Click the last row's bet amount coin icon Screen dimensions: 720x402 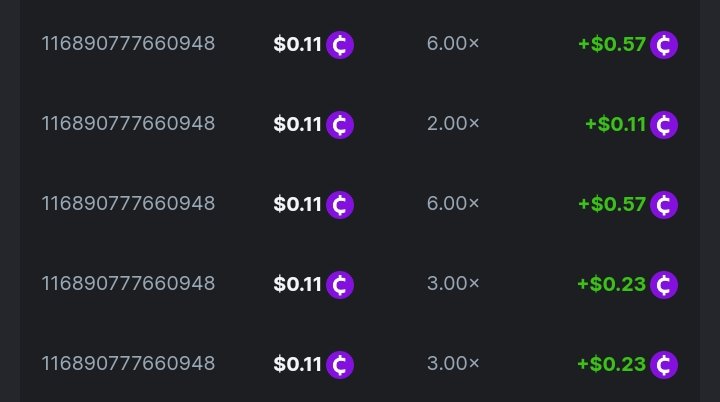(340, 364)
